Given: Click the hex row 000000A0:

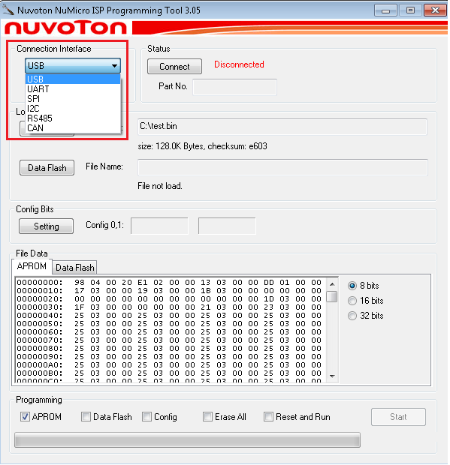Looking at the screenshot, I should click(169, 365).
